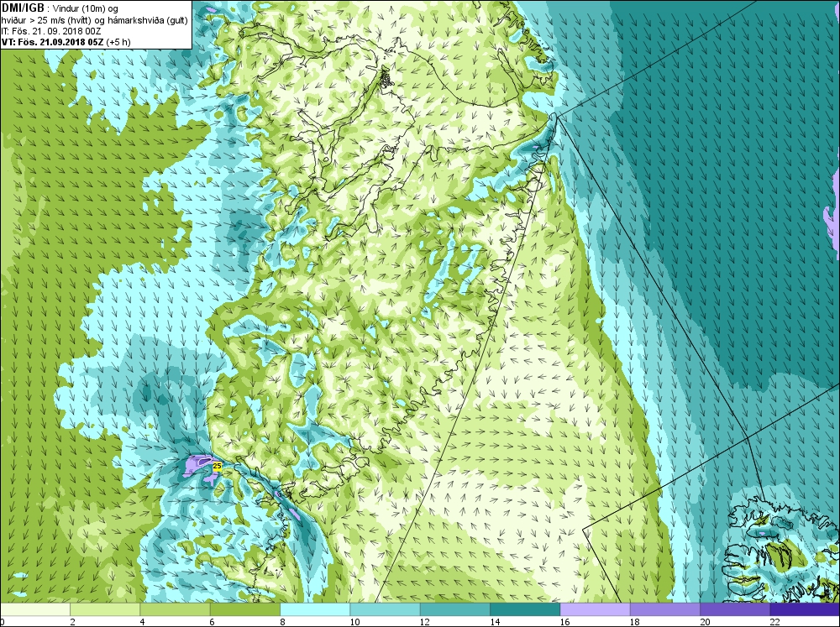Click the scale value 6
The height and width of the screenshot is (627, 840).
point(213,622)
